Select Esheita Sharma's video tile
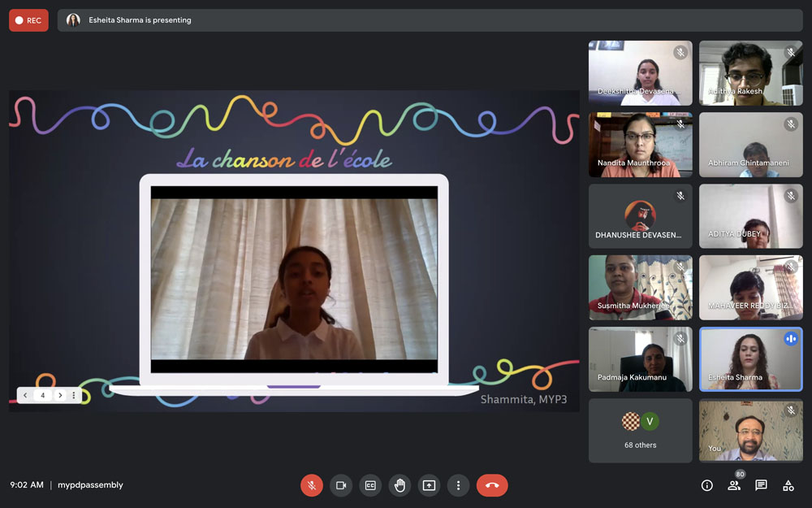Image resolution: width=812 pixels, height=508 pixels. click(750, 359)
